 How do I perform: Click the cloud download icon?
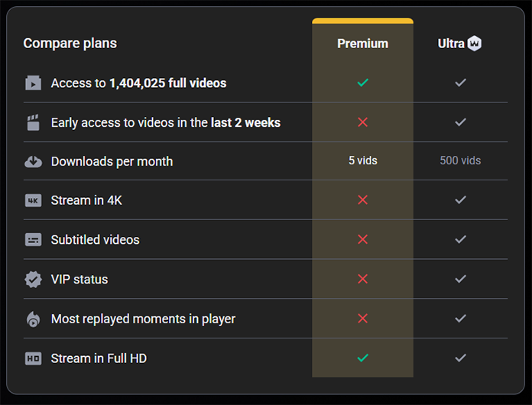click(x=33, y=162)
